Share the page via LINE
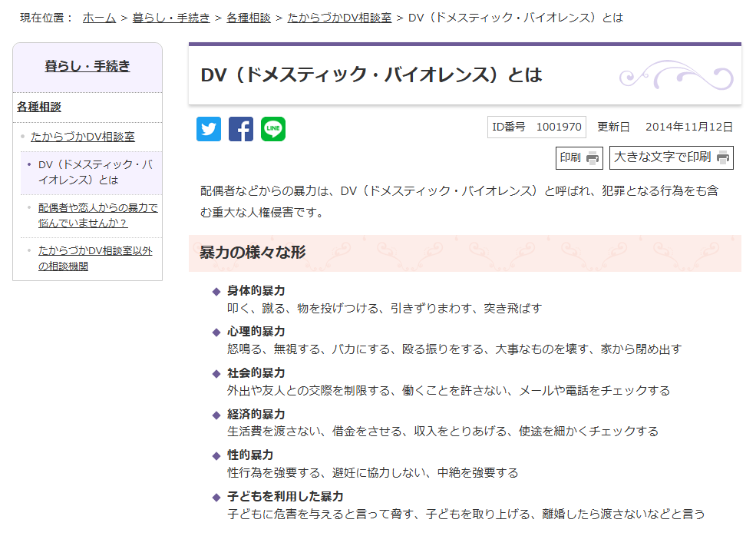Viewport: 756px width, 536px height. pos(273,129)
